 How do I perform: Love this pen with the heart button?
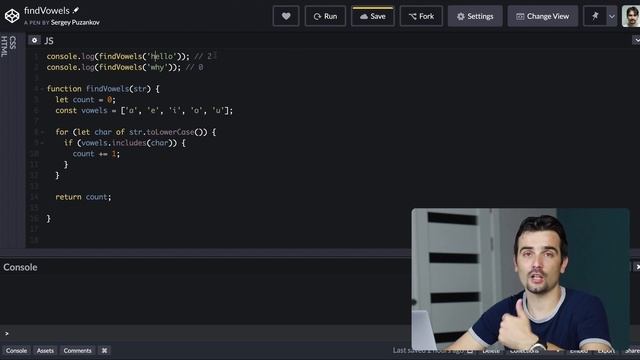[x=286, y=16]
